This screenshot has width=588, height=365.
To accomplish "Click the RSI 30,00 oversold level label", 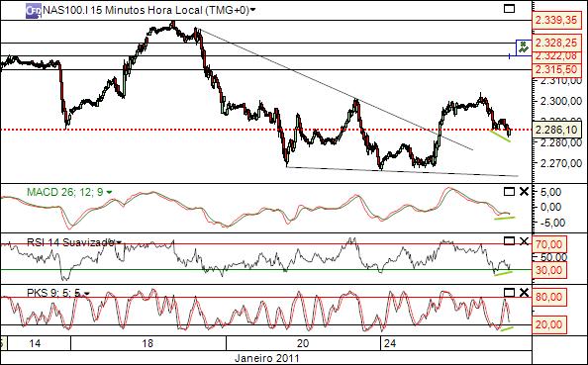I will [x=549, y=270].
